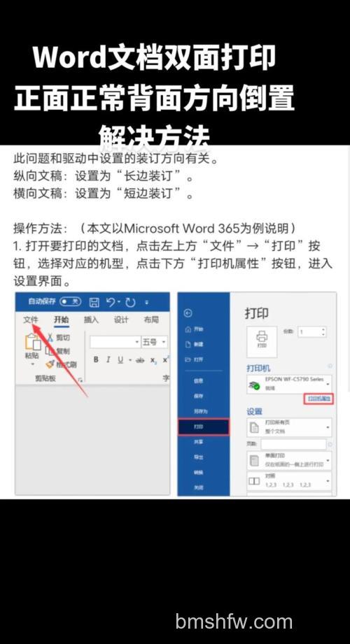Click the 复制 Copy icon
The image size is (350, 644).
[50, 351]
